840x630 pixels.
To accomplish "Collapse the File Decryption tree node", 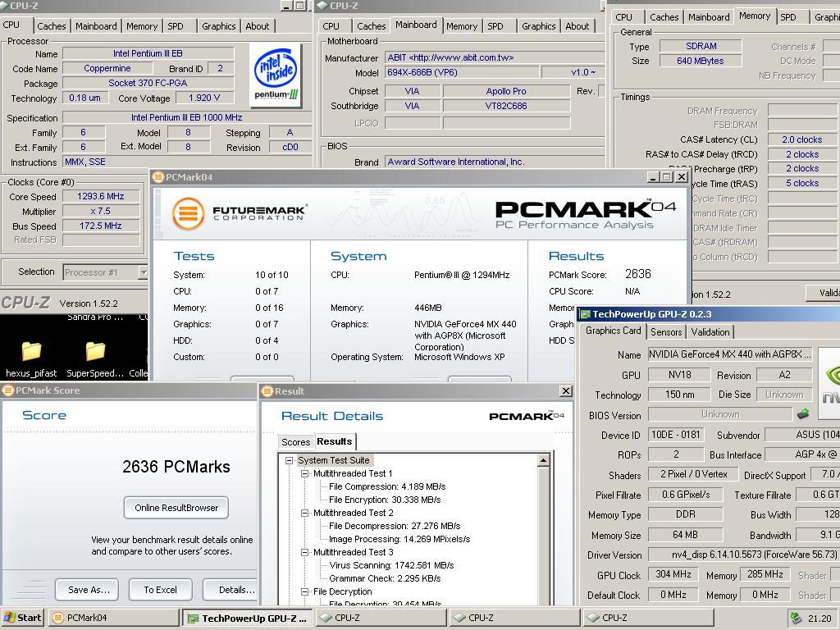I will [x=305, y=591].
